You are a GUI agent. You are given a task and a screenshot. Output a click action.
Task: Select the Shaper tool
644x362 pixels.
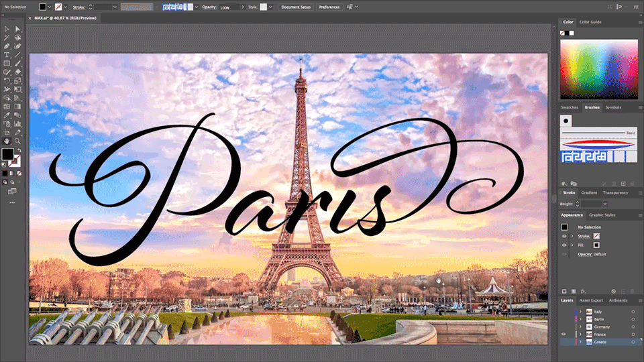7,72
